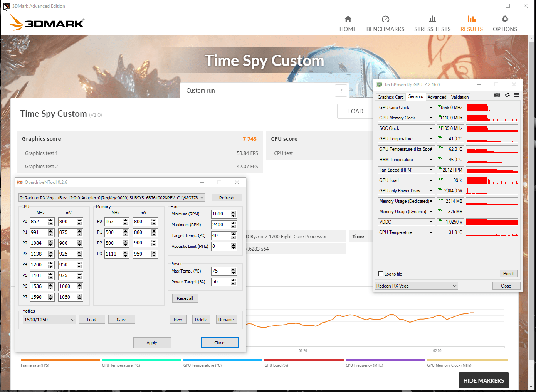The width and height of the screenshot is (536, 392).
Task: Click Refresh button in OverdriveNTool
Action: 227,198
